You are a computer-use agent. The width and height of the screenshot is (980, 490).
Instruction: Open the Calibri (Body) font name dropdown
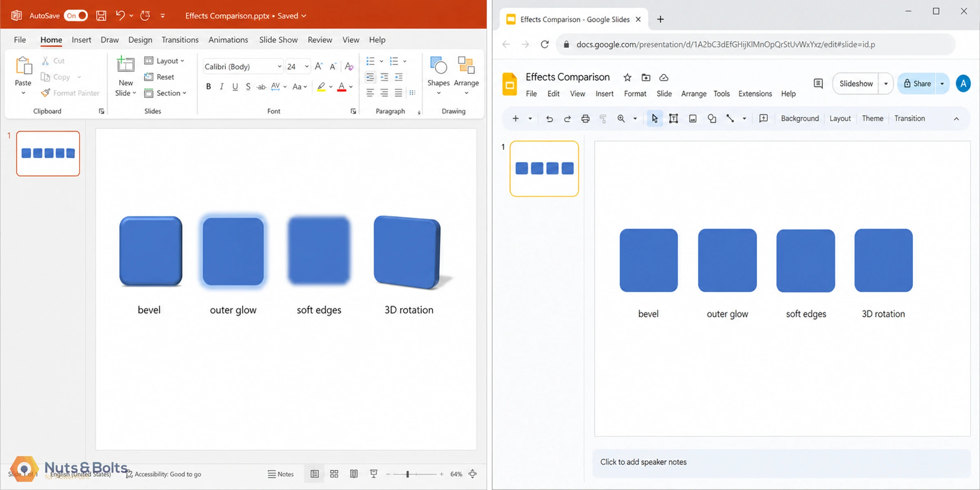pos(279,67)
